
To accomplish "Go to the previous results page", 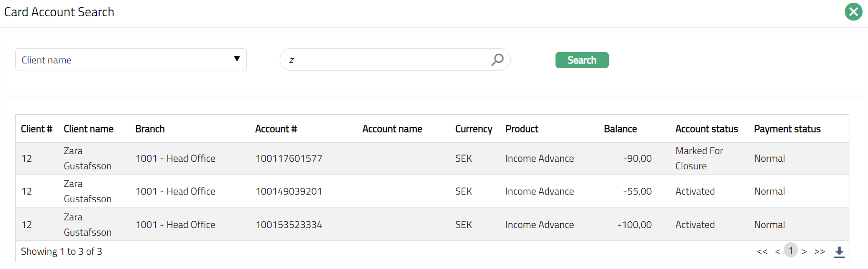I will tap(777, 252).
